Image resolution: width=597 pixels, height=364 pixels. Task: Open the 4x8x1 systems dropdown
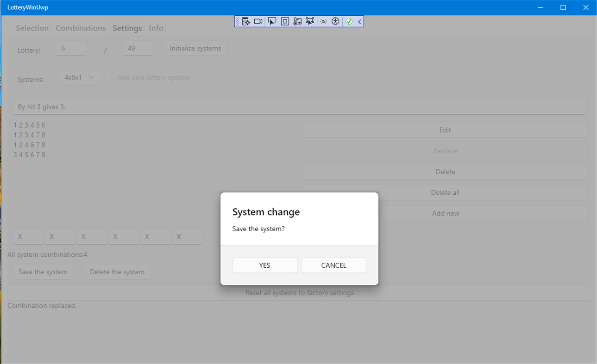[x=79, y=77]
